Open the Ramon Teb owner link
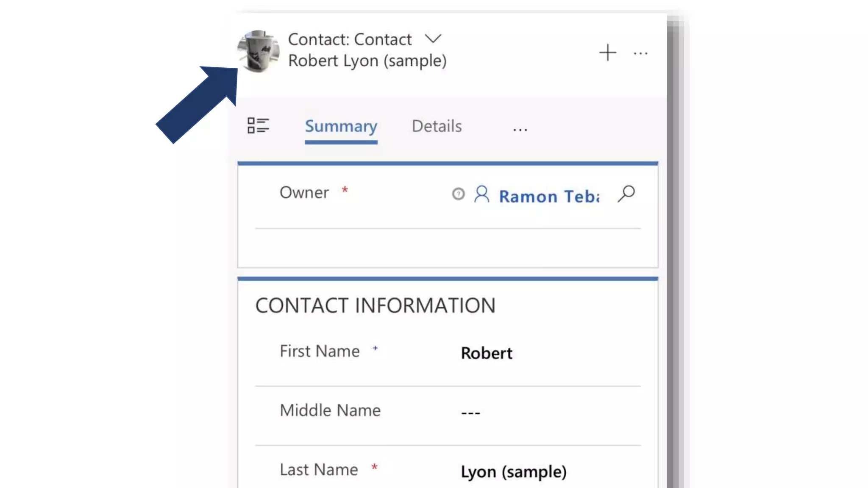This screenshot has width=868, height=488. [x=548, y=197]
